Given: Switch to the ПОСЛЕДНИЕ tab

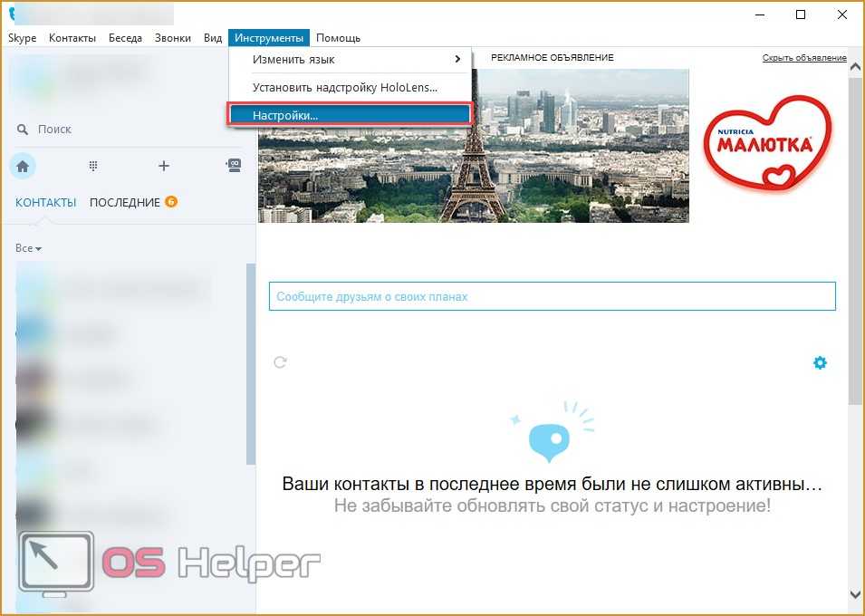Looking at the screenshot, I should click(125, 203).
